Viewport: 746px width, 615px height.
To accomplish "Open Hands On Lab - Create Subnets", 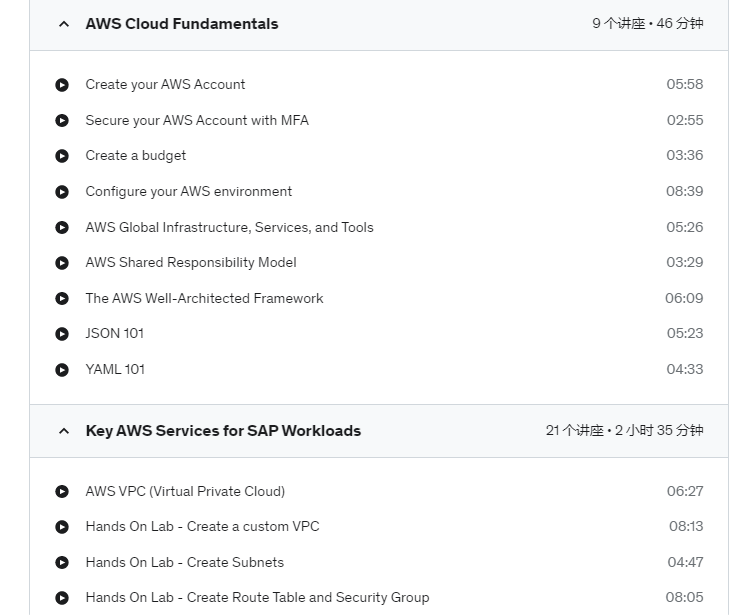I will pos(185,562).
